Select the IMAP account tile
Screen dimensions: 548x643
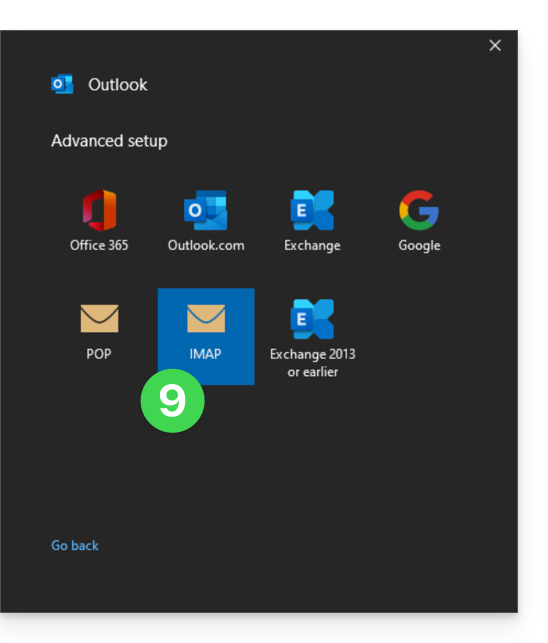point(206,336)
